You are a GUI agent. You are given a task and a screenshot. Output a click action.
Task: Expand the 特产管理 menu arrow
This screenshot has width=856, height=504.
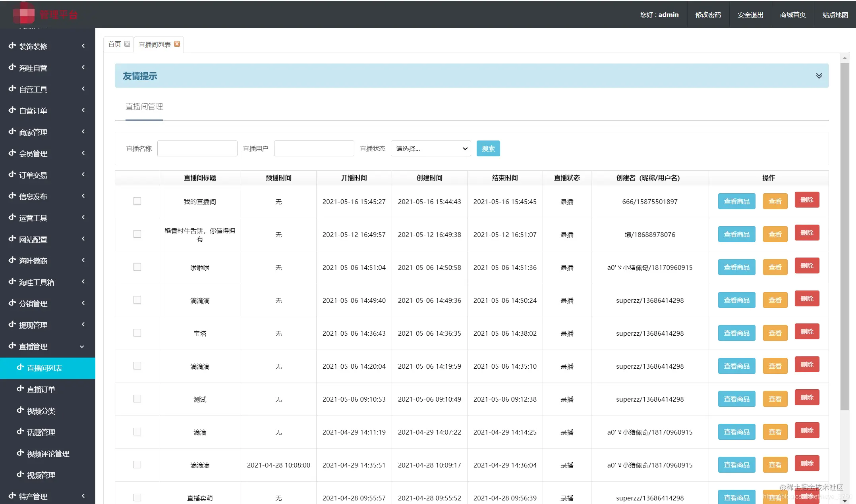click(x=83, y=496)
